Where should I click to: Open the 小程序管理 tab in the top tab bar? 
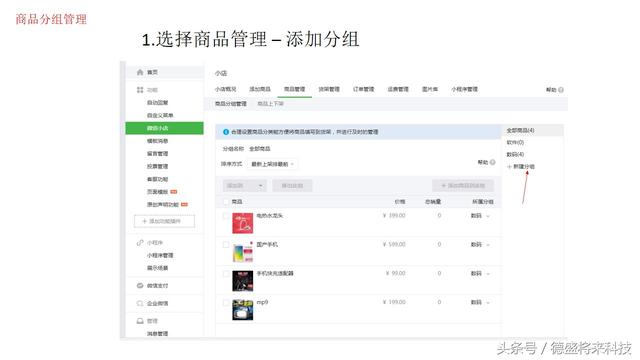pos(464,89)
